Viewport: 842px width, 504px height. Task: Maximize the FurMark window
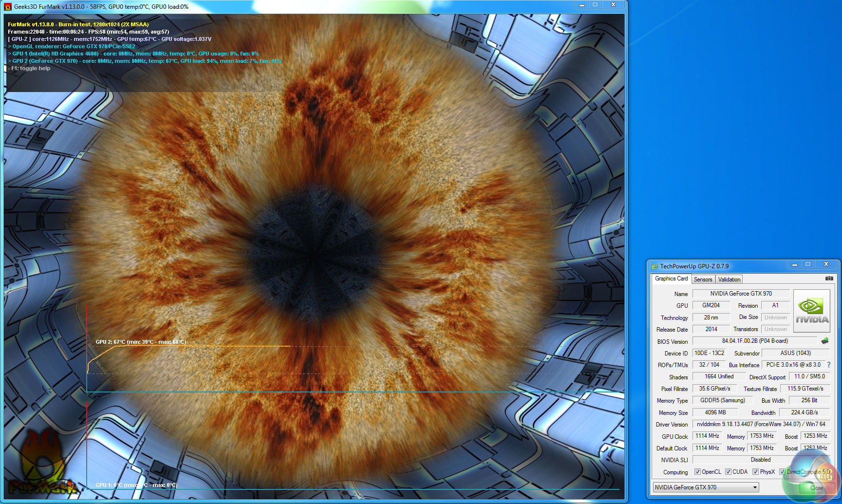595,4
